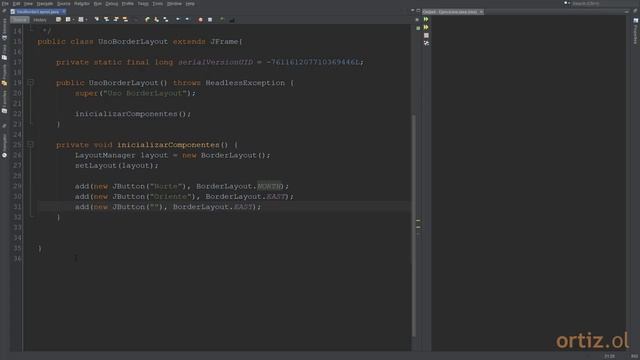The image size is (640, 360).
Task: Click the INS insert mode indicator
Action: [x=634, y=356]
